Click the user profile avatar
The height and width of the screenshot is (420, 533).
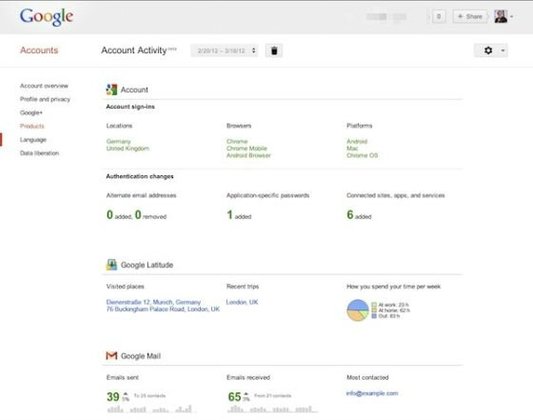(x=501, y=16)
